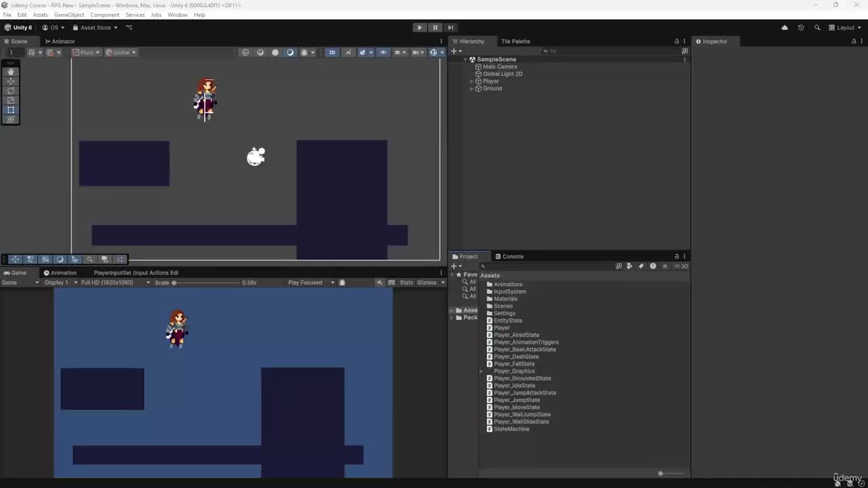Expand the Player_Graphics asset
This screenshot has height=488, width=868.
481,371
